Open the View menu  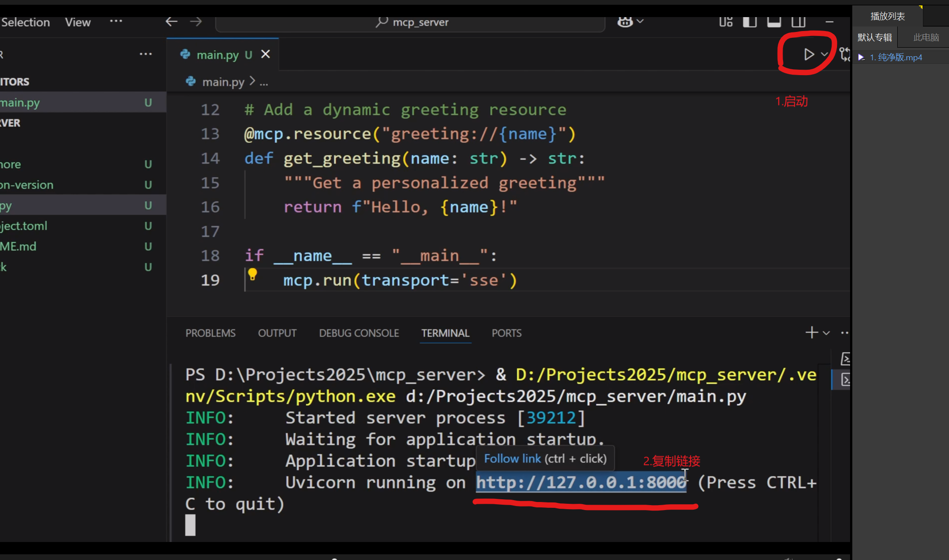(x=77, y=22)
